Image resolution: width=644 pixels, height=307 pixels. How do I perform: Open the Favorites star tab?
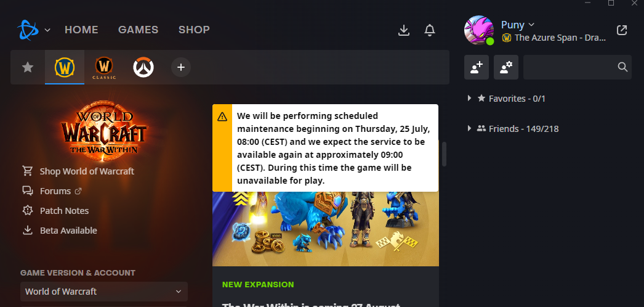[x=28, y=67]
